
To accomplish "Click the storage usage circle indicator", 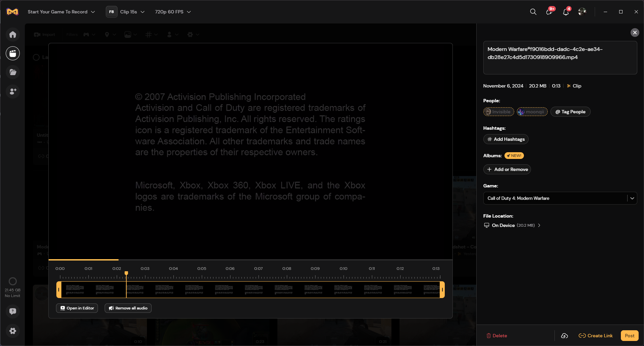I will [13, 281].
